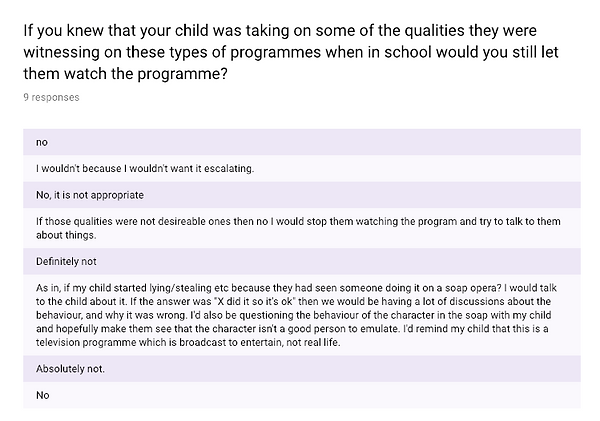600x421 pixels.
Task: Click the line beginning "to the child about it"
Action: tap(293, 302)
